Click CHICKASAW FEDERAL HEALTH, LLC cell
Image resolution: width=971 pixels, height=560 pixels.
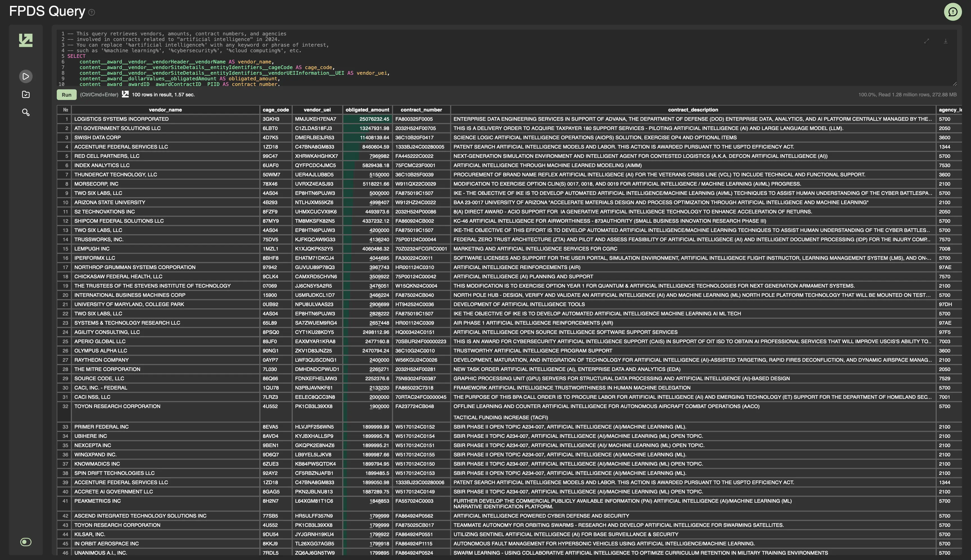click(165, 277)
